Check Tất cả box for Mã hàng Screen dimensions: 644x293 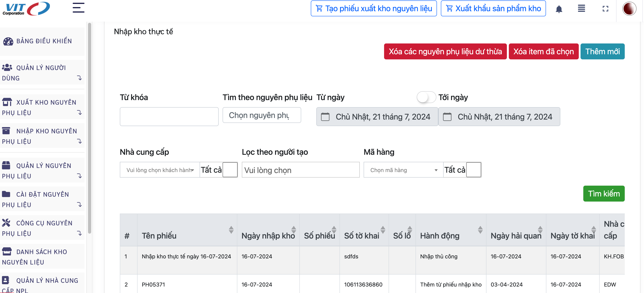tap(473, 170)
